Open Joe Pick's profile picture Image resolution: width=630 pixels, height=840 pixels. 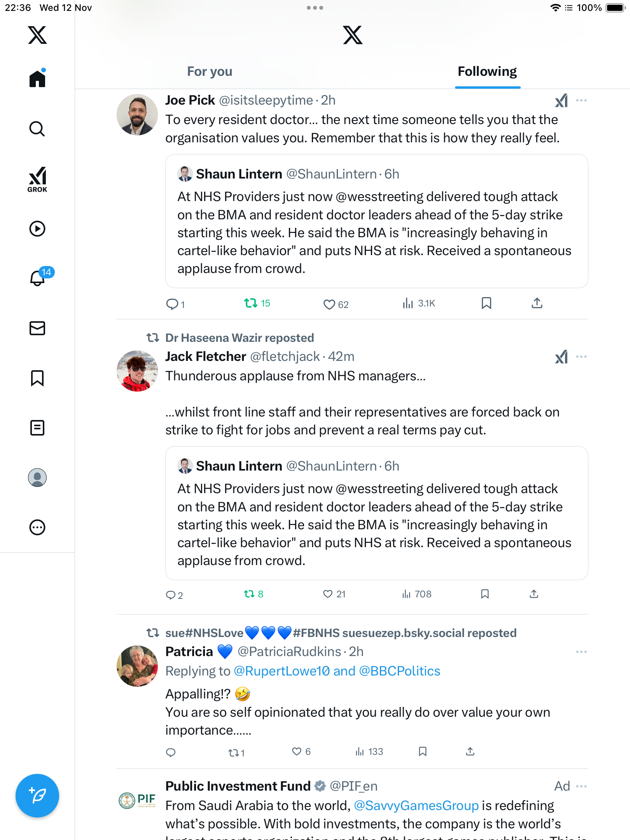pyautogui.click(x=137, y=115)
